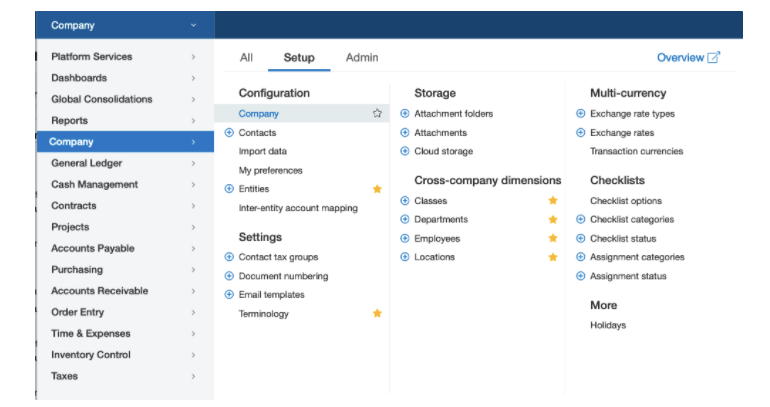Toggle the favorite star for Employees
The image size is (770, 407).
pyautogui.click(x=553, y=238)
